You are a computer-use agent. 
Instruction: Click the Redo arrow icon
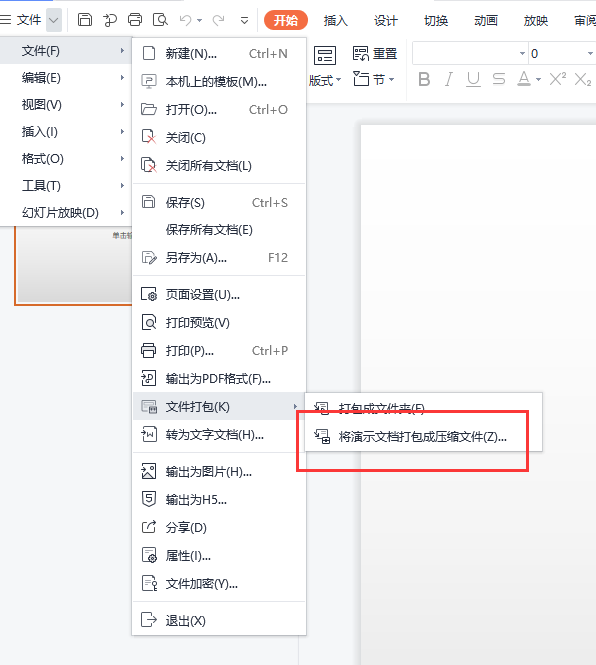pyautogui.click(x=218, y=20)
